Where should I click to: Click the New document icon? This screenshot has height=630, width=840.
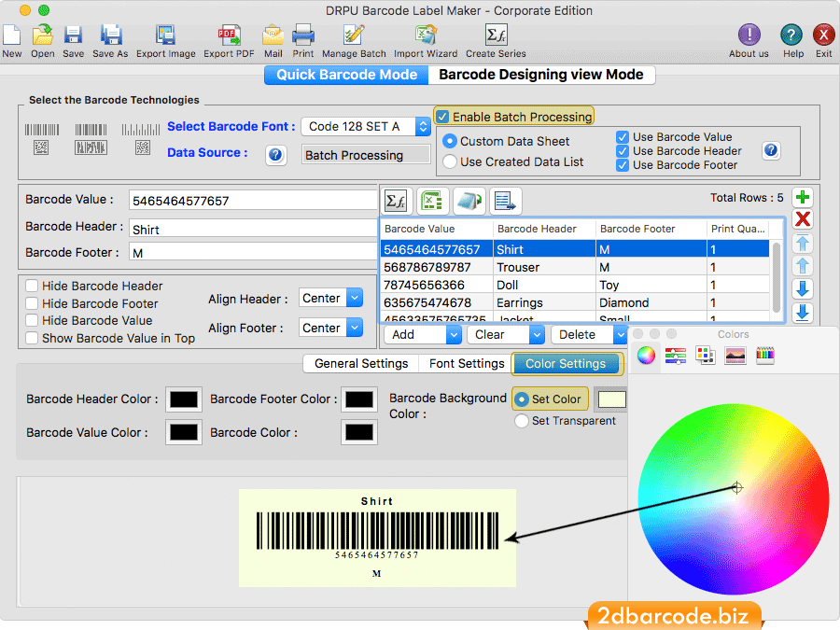pos(12,35)
